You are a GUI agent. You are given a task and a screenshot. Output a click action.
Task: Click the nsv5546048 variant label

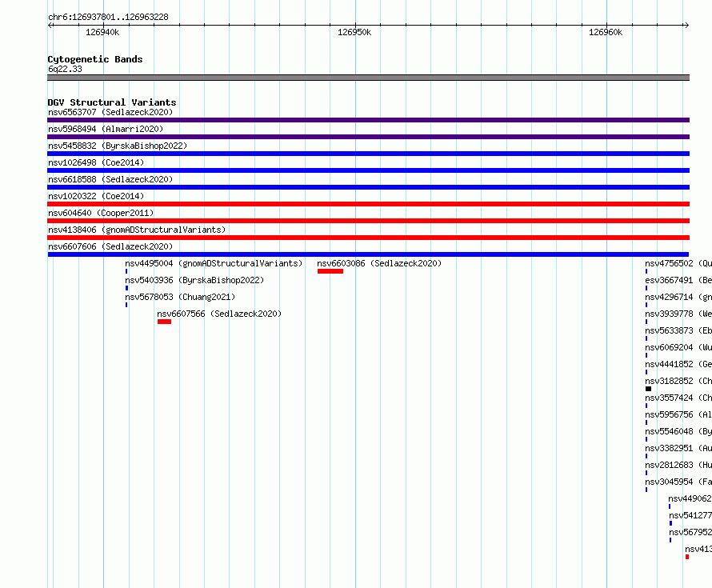point(678,431)
